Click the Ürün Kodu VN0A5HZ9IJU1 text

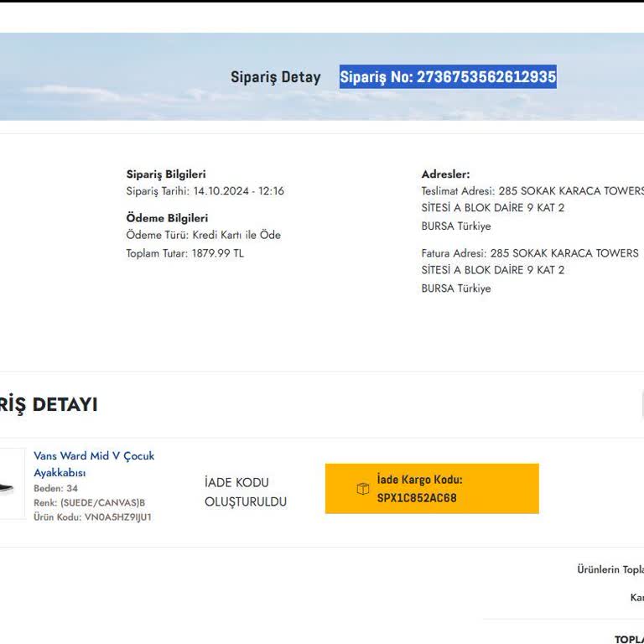(92, 517)
